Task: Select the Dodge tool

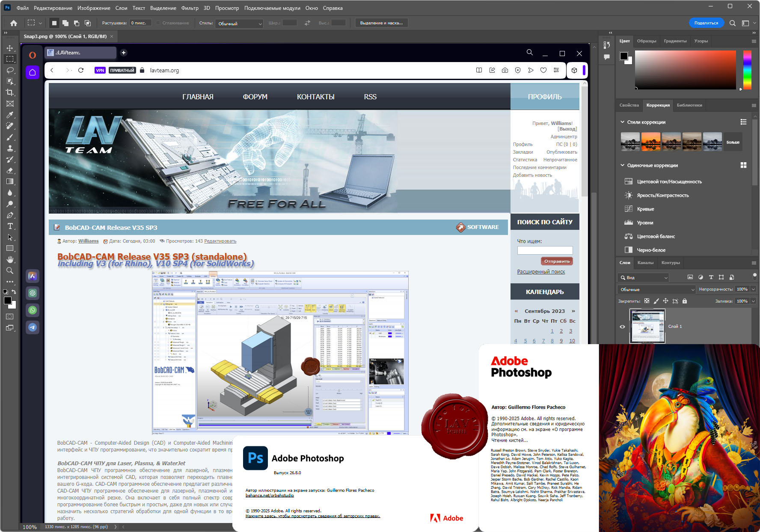Action: coord(10,204)
